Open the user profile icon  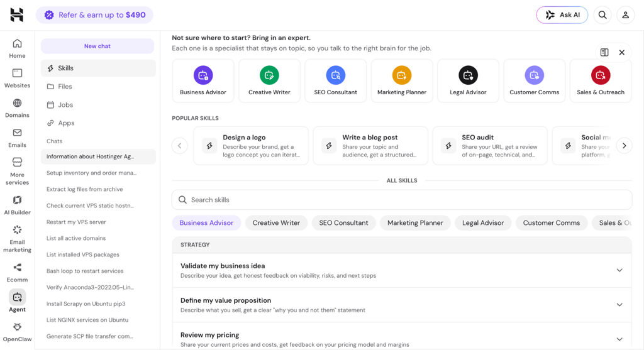coord(626,15)
